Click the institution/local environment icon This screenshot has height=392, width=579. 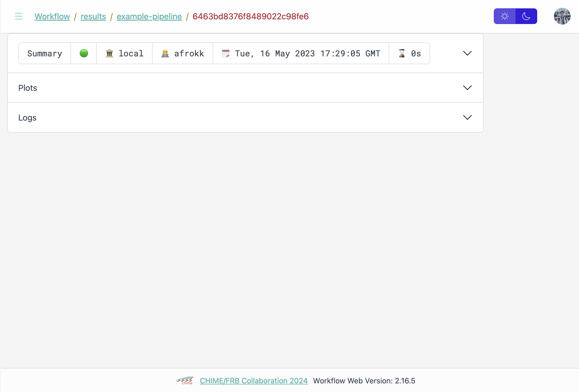109,53
